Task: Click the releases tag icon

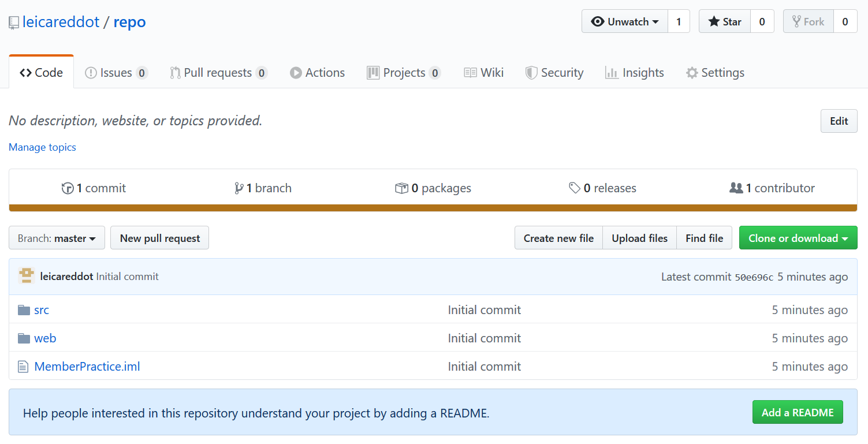Action: click(x=574, y=188)
